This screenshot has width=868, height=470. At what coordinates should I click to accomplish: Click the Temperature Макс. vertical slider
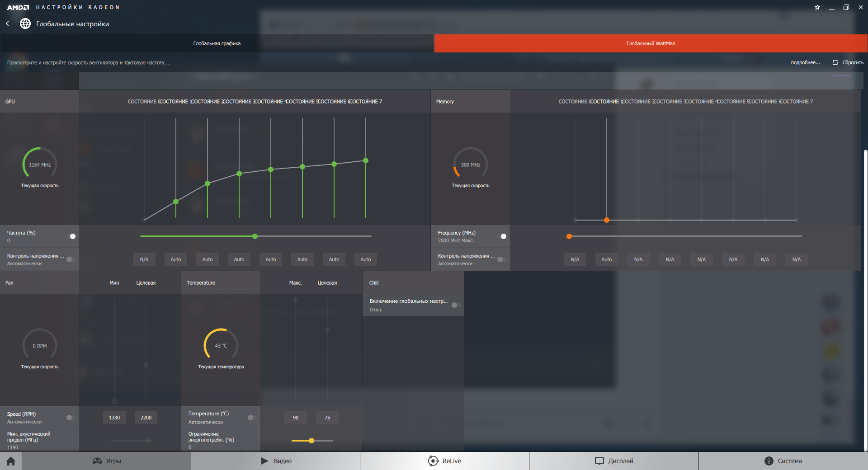point(296,348)
